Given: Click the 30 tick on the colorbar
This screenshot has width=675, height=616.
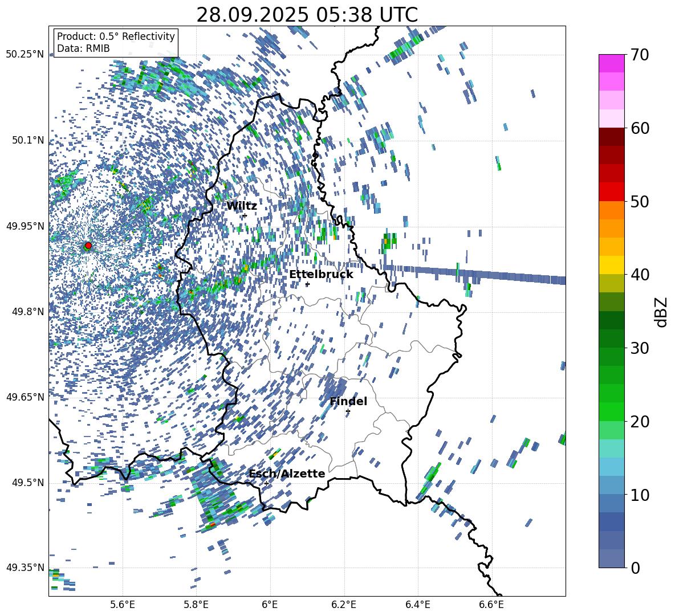Looking at the screenshot, I should (x=640, y=348).
